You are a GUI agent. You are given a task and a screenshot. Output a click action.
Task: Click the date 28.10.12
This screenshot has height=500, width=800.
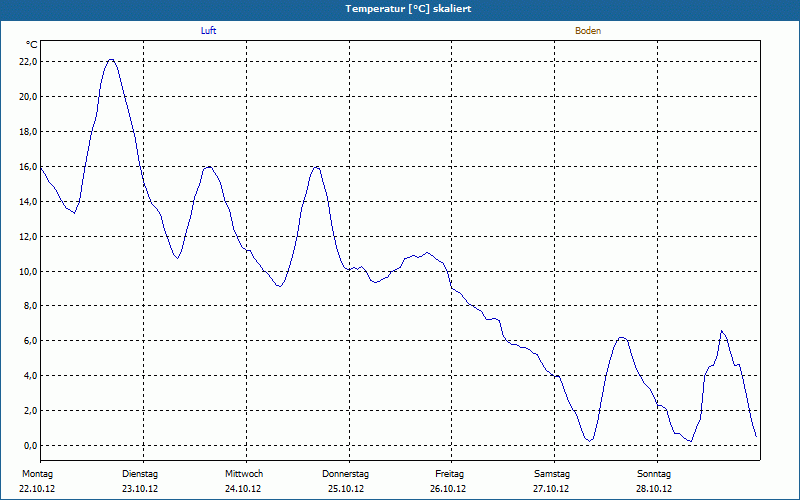[654, 489]
